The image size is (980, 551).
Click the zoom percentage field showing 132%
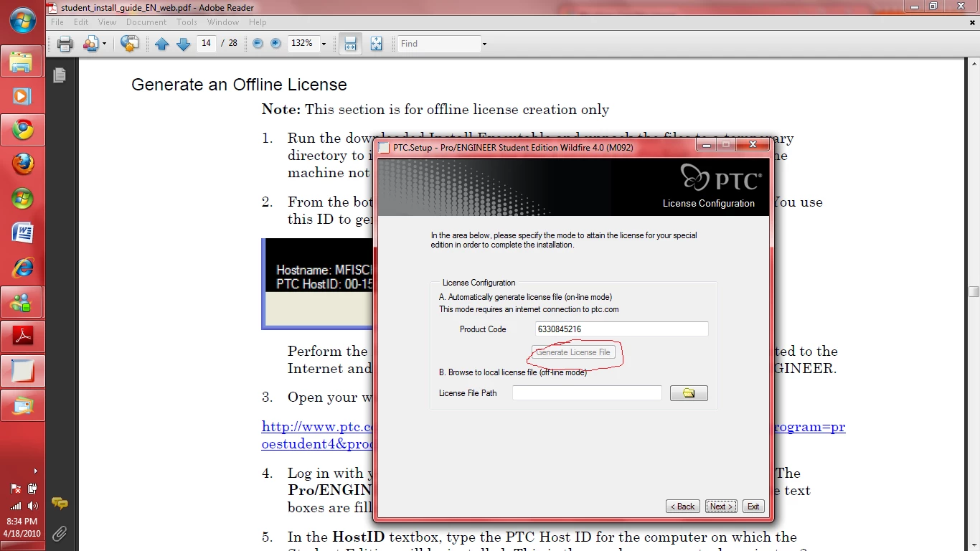point(302,43)
